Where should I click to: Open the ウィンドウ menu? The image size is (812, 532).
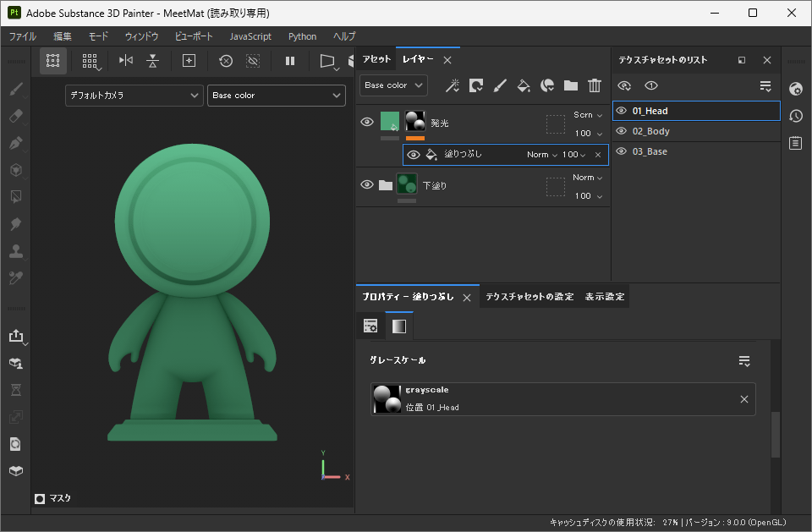click(141, 36)
